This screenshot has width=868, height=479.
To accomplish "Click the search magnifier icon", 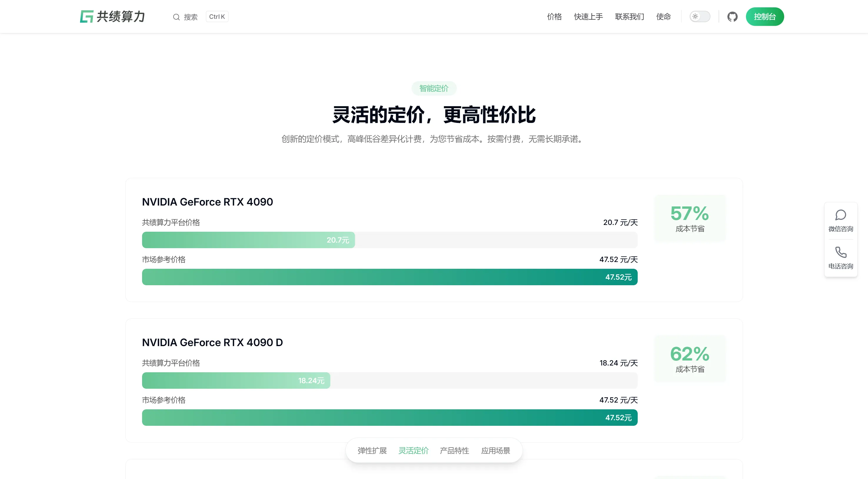I will coord(176,17).
